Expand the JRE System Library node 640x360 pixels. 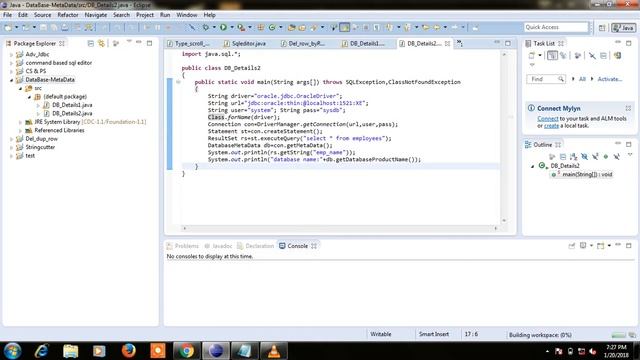pos(20,122)
